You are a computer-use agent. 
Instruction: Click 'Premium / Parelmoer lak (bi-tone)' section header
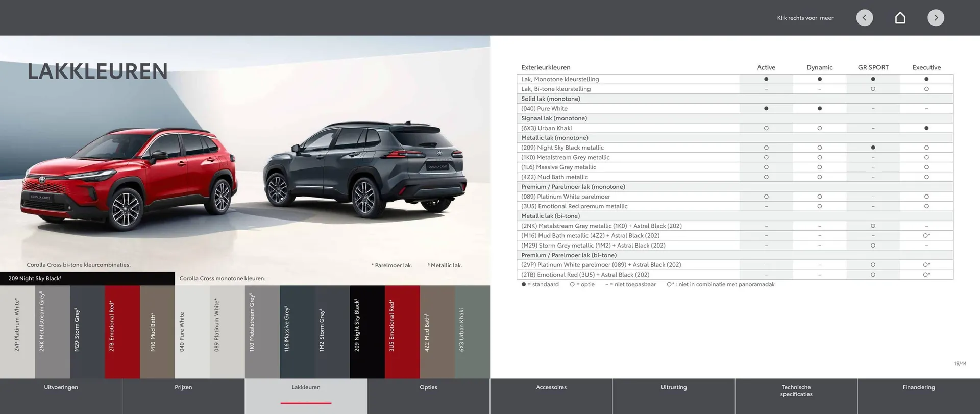pyautogui.click(x=735, y=255)
